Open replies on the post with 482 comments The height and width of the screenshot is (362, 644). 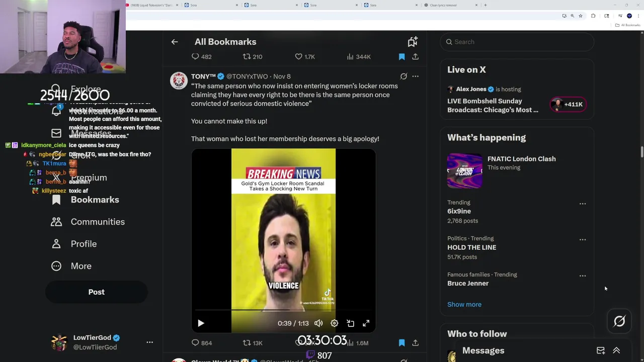point(202,57)
